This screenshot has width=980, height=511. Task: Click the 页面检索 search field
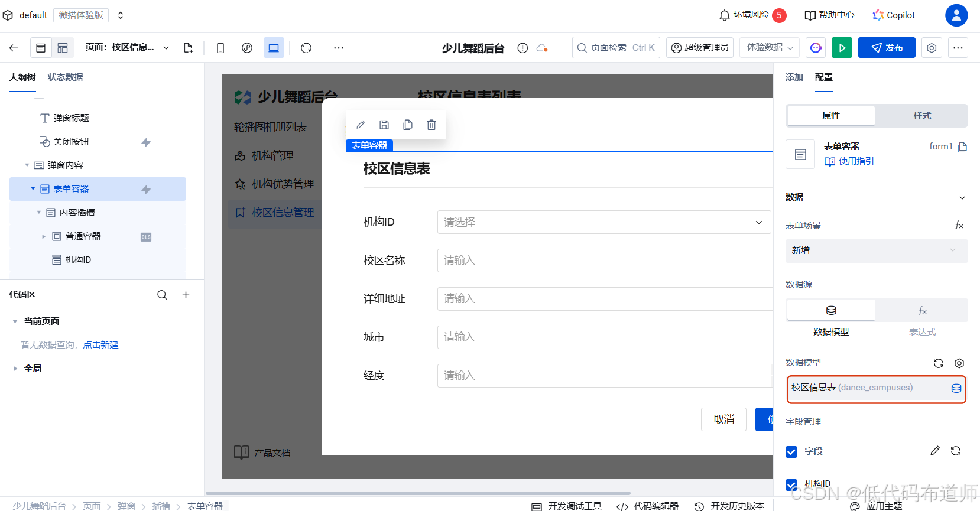[616, 47]
